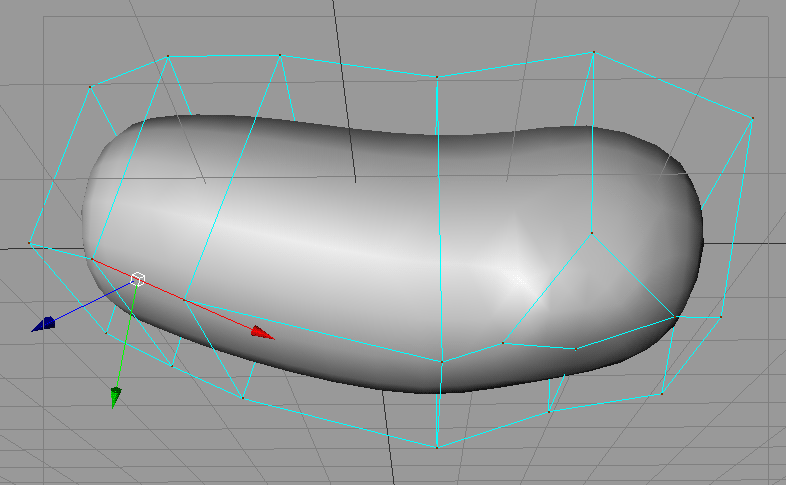This screenshot has height=485, width=786.
Task: Select the blue Z-axis manipulator shaft line
Action: pyautogui.click(x=92, y=302)
